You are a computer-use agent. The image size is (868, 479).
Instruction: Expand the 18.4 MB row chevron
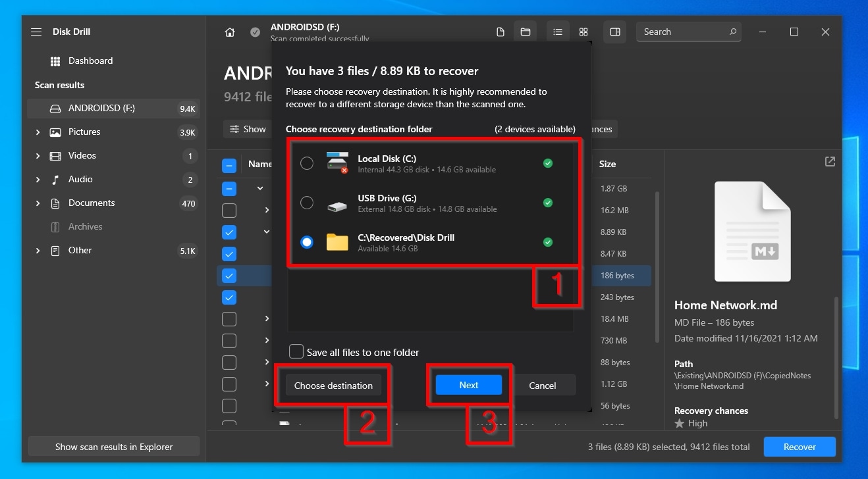coord(267,319)
